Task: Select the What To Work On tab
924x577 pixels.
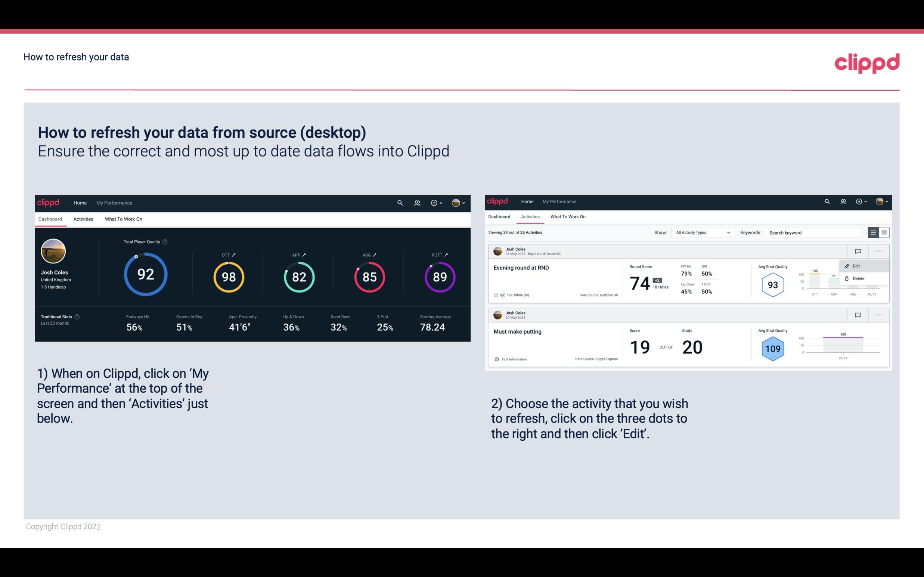Action: (x=123, y=219)
